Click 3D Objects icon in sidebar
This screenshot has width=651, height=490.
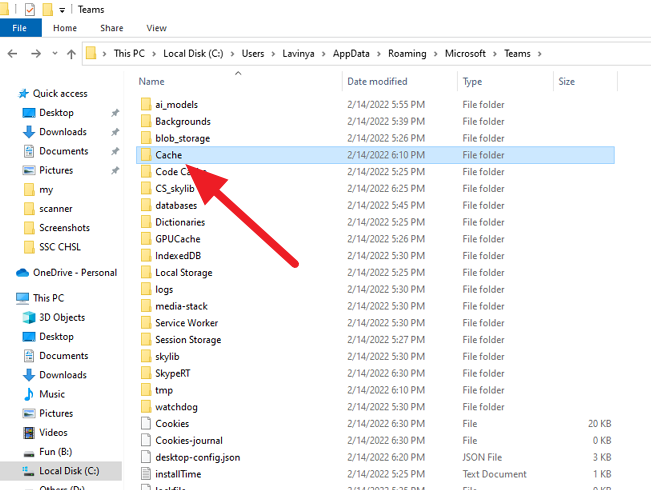click(x=29, y=317)
